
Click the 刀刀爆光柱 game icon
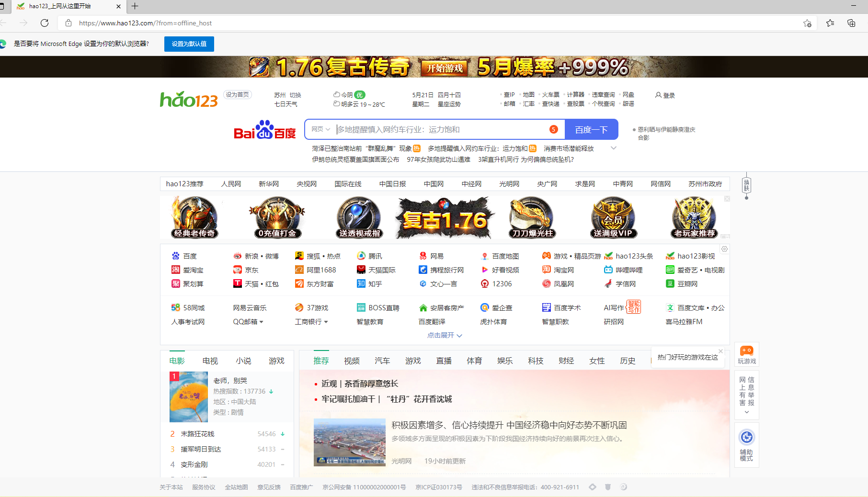532,218
